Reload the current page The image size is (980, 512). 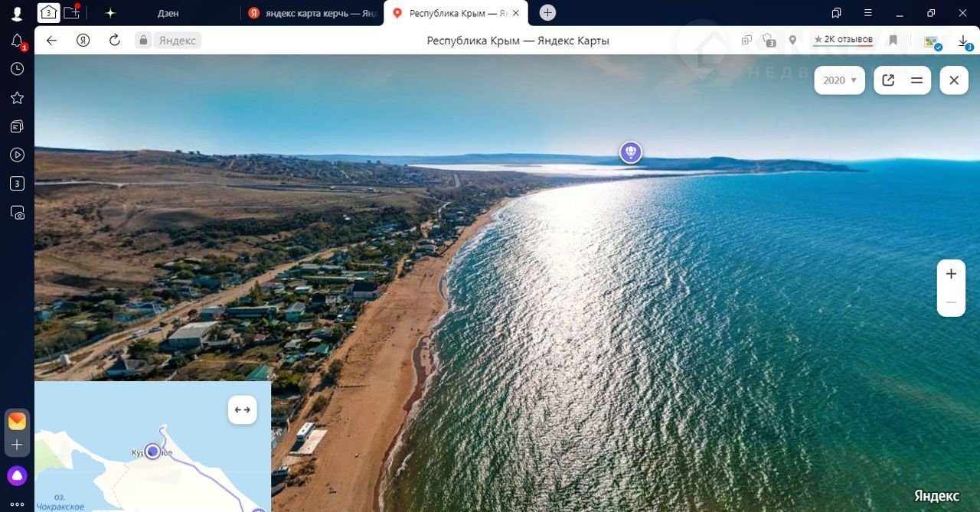(115, 41)
